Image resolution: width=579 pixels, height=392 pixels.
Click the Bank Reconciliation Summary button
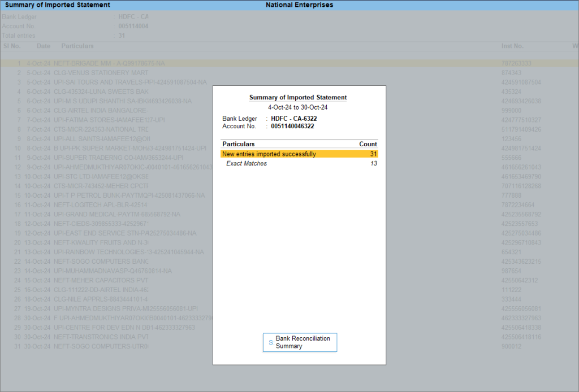299,342
